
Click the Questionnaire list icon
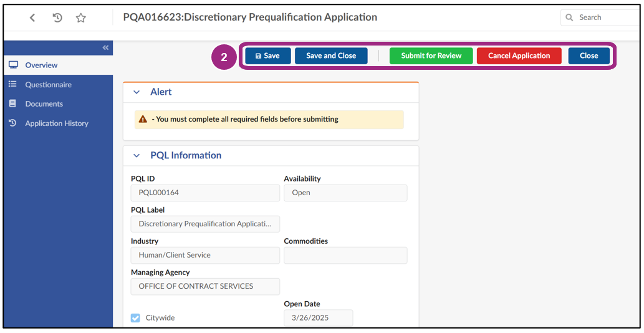(12, 84)
